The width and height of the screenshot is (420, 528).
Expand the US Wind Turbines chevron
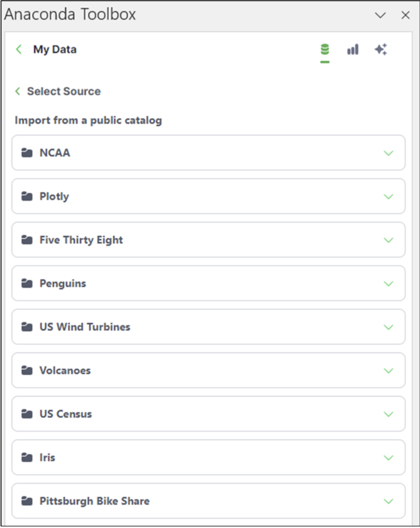pyautogui.click(x=388, y=327)
